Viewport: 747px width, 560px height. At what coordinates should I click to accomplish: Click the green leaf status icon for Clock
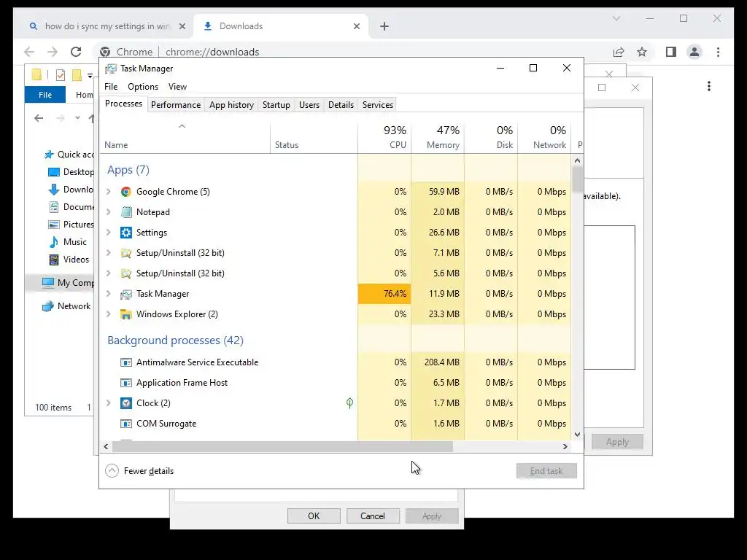click(x=349, y=403)
